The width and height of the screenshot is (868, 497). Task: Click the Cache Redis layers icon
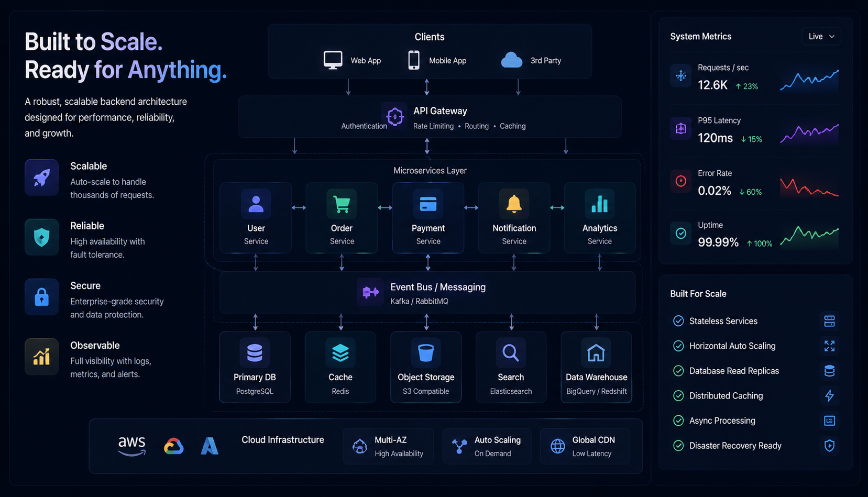[x=340, y=353]
